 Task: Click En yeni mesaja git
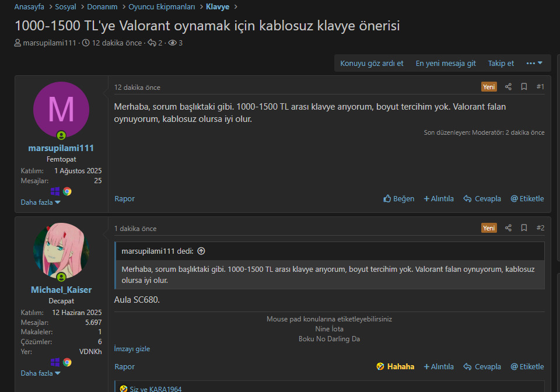[x=446, y=63]
